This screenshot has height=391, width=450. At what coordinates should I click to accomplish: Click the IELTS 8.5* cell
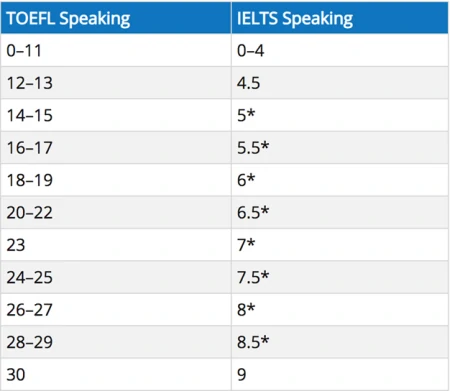point(340,342)
